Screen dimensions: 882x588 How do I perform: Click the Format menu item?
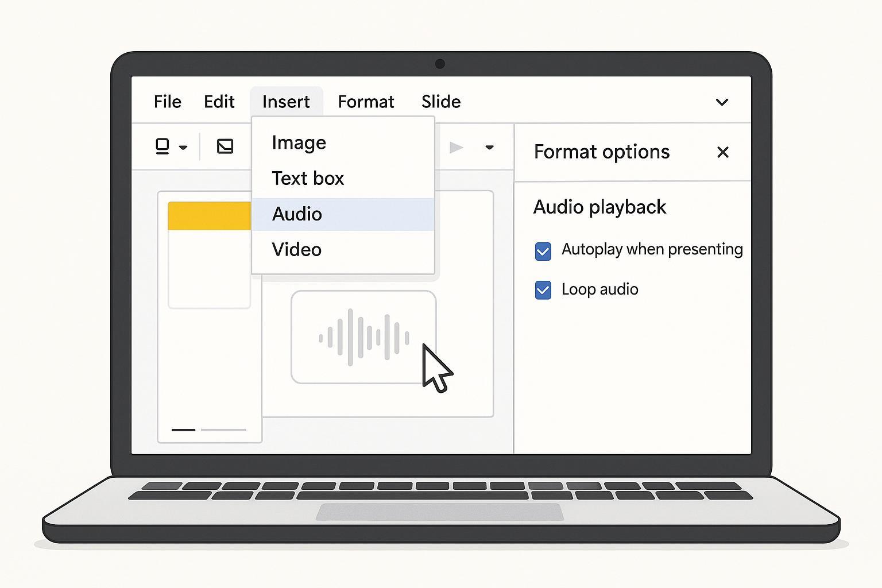(366, 102)
